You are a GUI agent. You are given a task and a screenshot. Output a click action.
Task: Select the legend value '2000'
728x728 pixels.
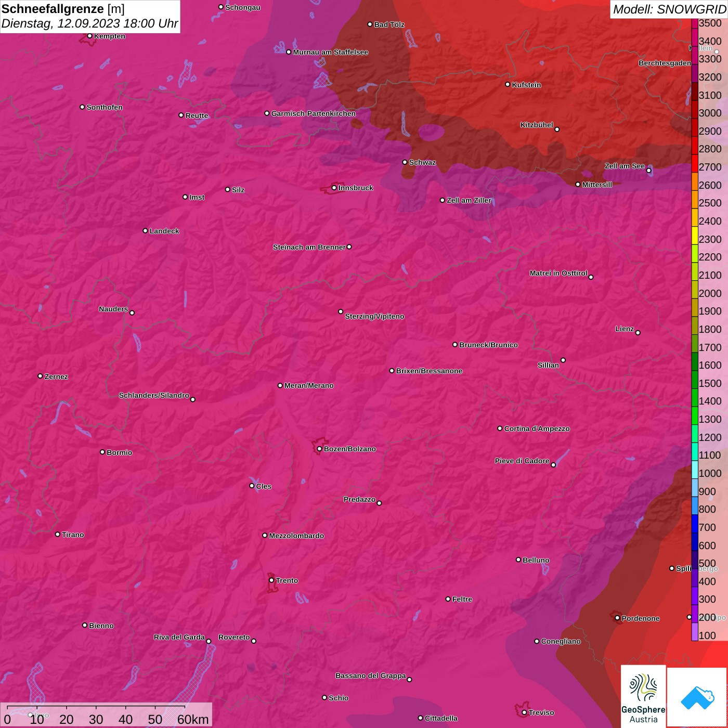(x=710, y=294)
